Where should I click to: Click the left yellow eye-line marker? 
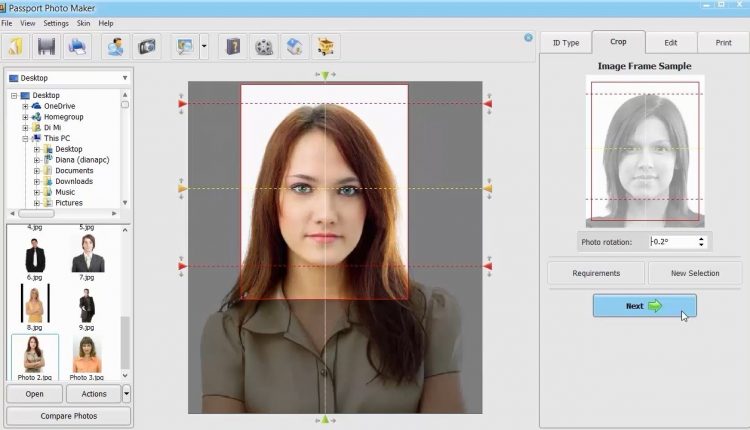click(x=182, y=189)
